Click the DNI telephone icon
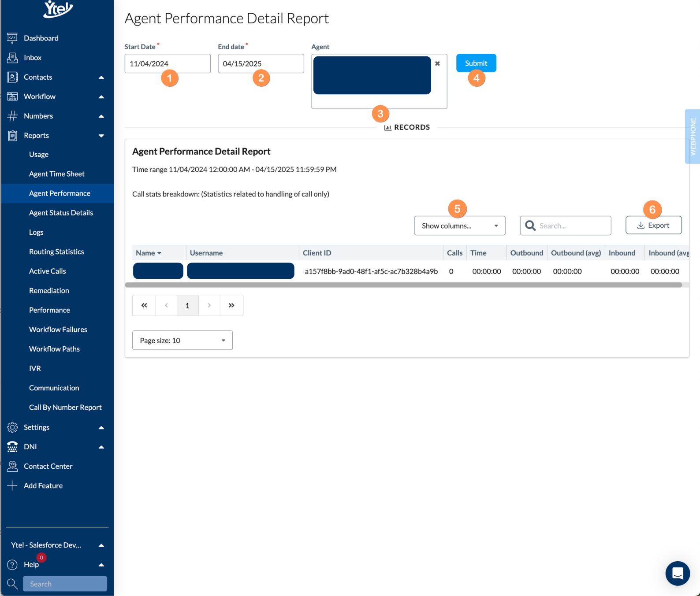 [x=12, y=447]
